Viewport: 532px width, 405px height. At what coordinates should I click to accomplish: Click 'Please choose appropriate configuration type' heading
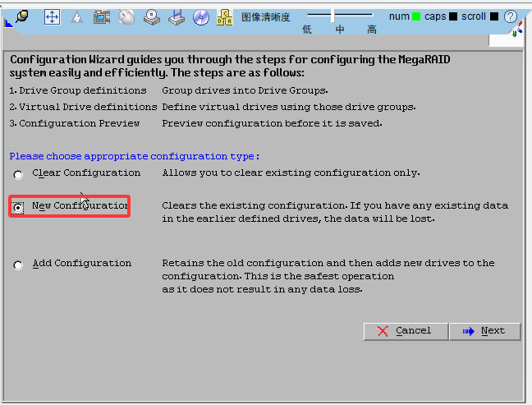point(135,156)
